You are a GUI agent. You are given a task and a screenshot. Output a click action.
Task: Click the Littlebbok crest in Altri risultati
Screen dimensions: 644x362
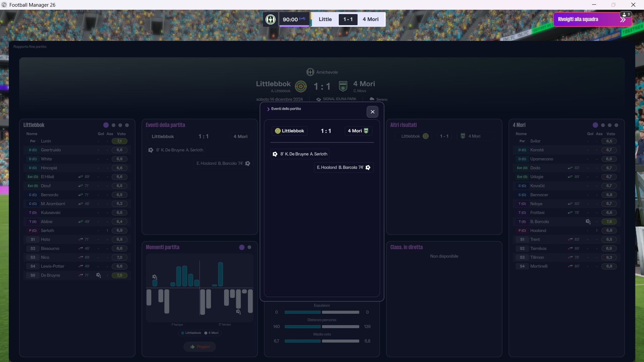point(426,136)
